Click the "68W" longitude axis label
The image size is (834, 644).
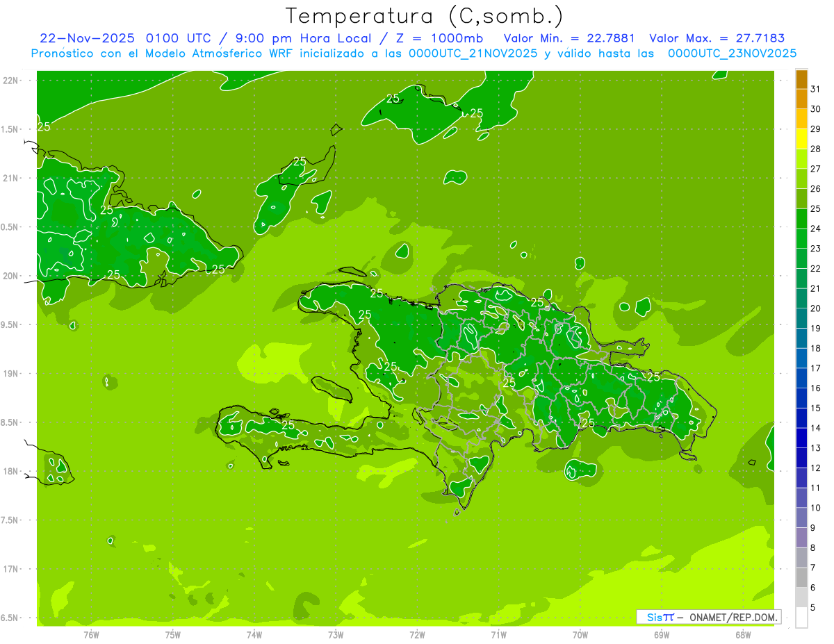[x=743, y=634]
